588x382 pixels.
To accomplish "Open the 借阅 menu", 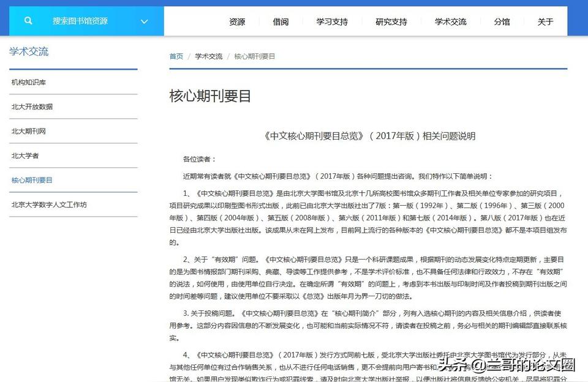I will coord(281,22).
